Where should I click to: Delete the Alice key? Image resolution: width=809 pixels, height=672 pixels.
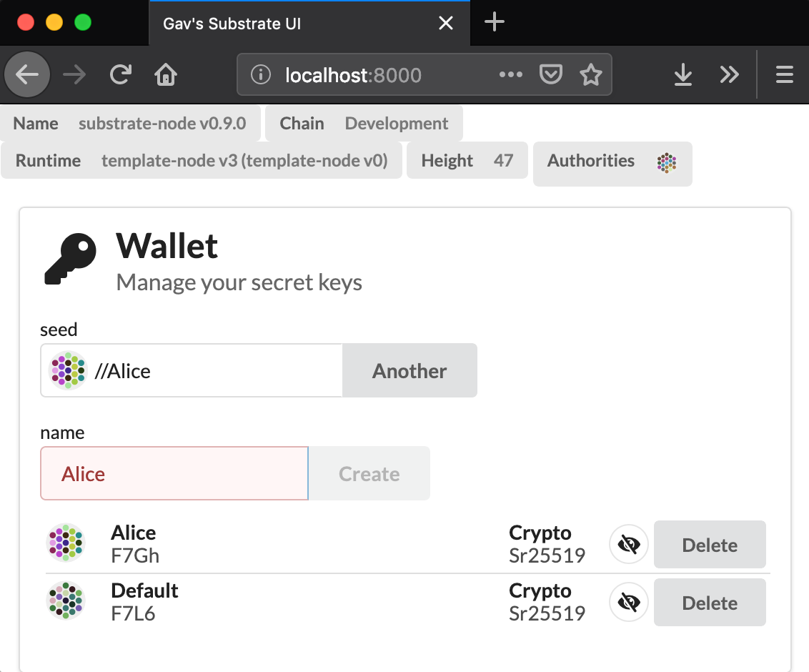710,545
